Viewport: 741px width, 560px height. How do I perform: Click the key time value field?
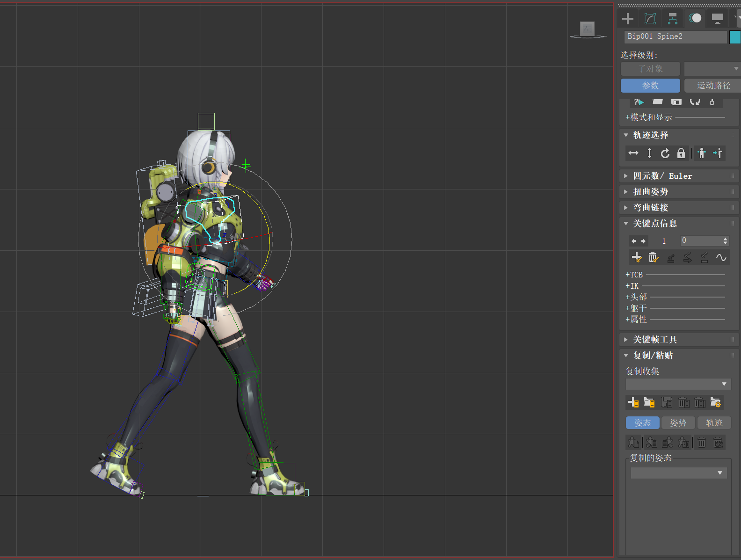[701, 240]
